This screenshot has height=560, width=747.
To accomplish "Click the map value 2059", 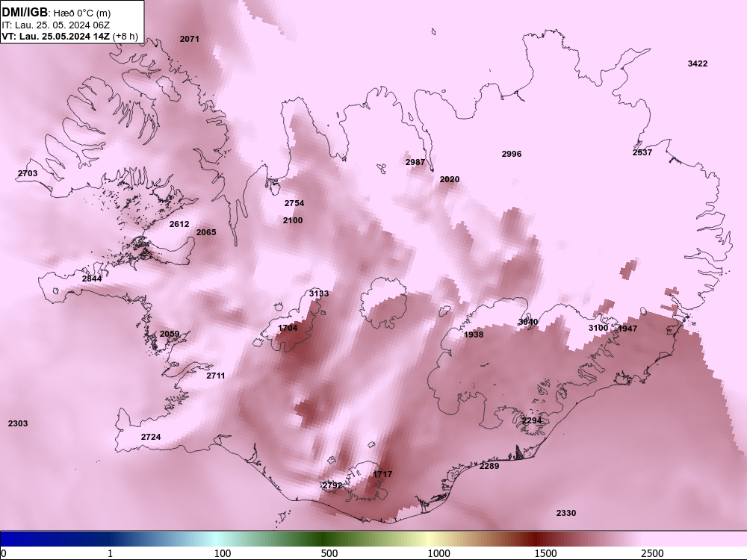I will click(x=169, y=334).
